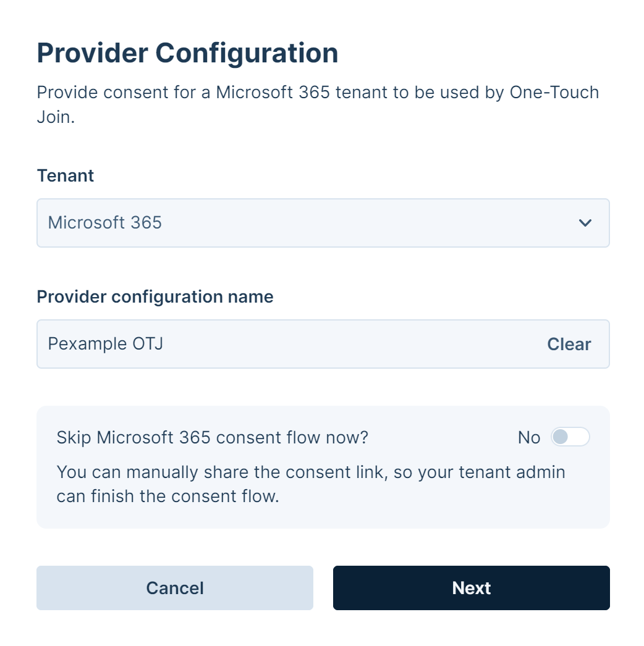This screenshot has width=644, height=646.
Task: Click the word 'Join.' ending the description
Action: pos(56,117)
